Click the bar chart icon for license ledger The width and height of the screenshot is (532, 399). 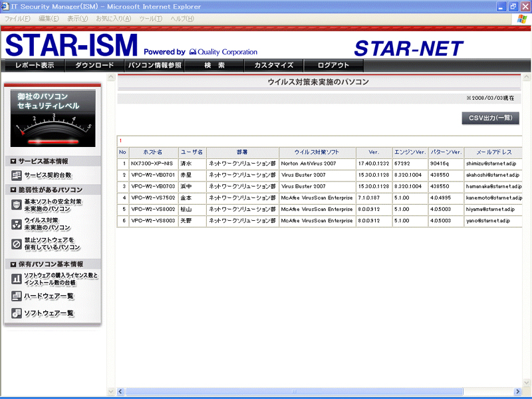pos(16,279)
